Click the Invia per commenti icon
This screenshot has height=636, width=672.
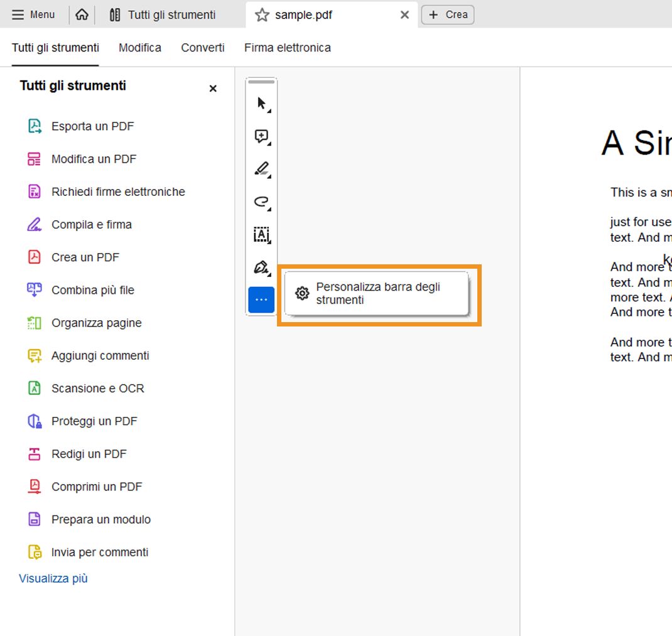[35, 552]
